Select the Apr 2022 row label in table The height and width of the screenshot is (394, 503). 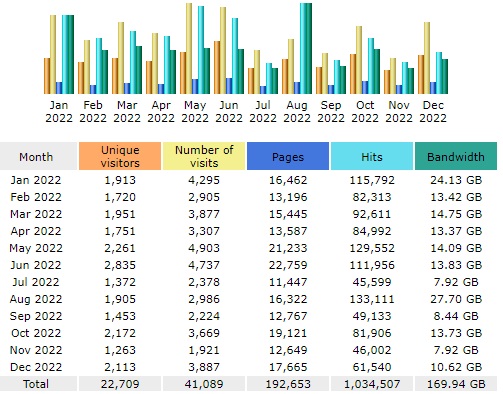pyautogui.click(x=36, y=231)
